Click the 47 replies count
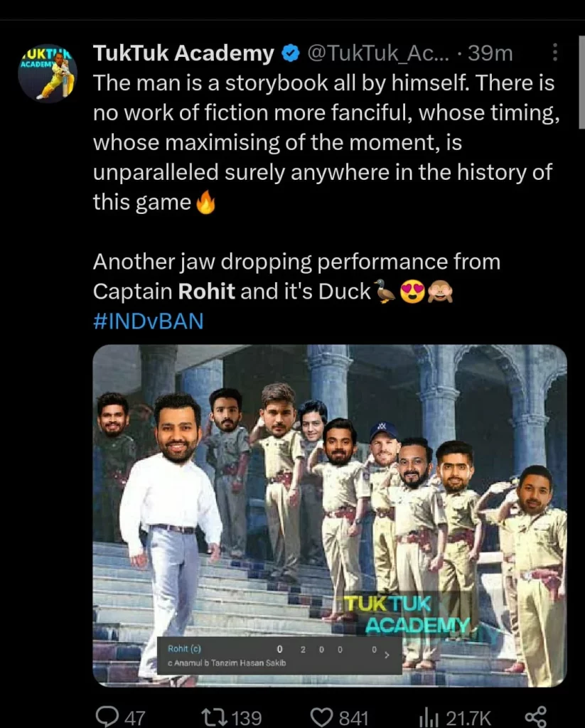Image resolution: width=585 pixels, height=728 pixels. (135, 718)
